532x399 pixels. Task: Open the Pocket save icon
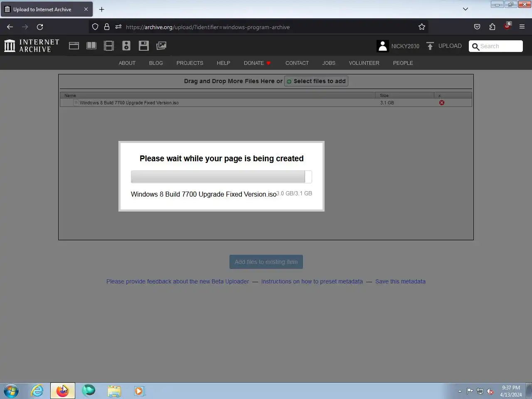(x=477, y=27)
